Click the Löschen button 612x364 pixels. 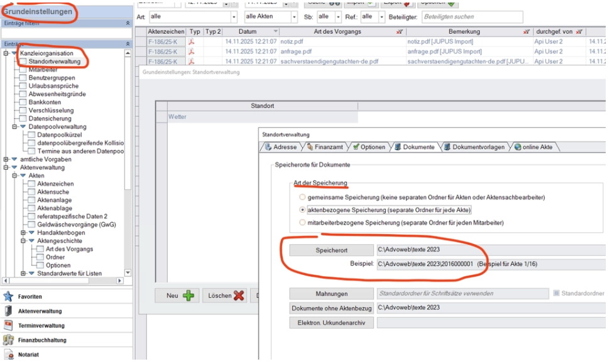click(225, 296)
